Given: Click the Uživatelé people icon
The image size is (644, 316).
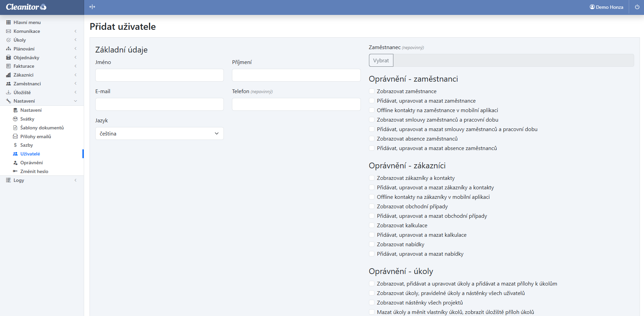Looking at the screenshot, I should pos(15,154).
